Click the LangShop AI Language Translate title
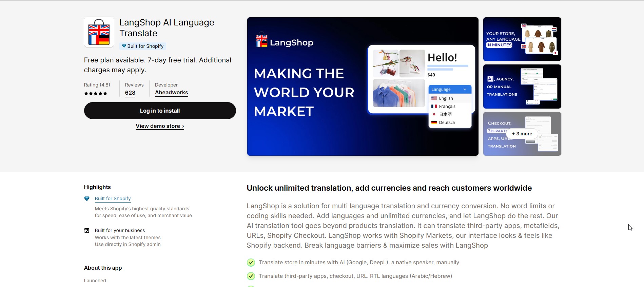644x287 pixels. 167,28
